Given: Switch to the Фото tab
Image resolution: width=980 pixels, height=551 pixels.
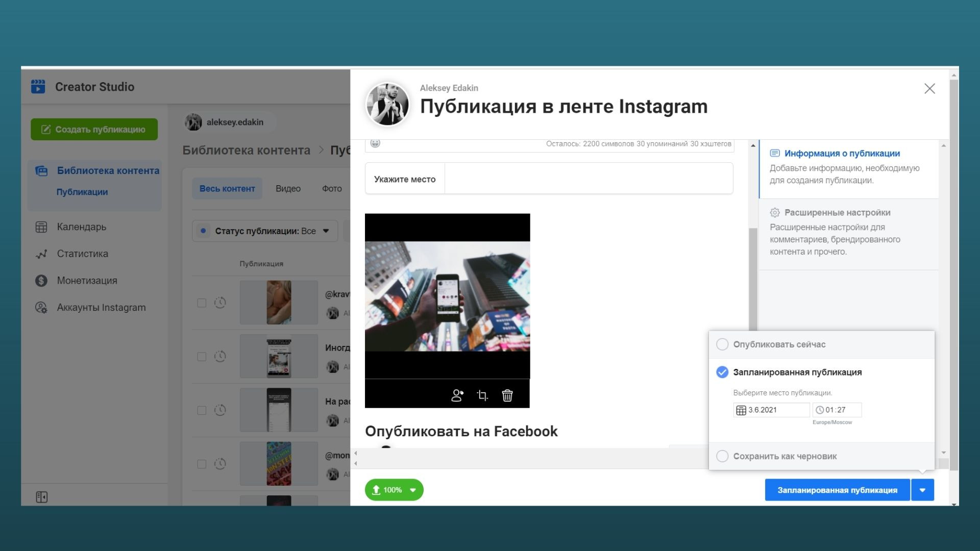Looking at the screenshot, I should pos(332,189).
